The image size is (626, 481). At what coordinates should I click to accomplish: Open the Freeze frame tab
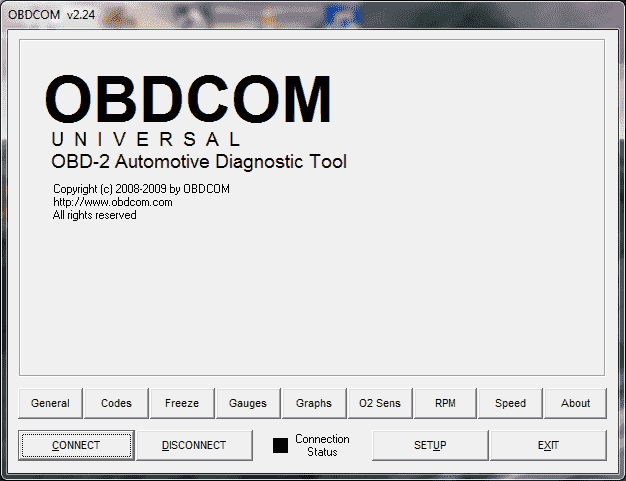pos(182,403)
